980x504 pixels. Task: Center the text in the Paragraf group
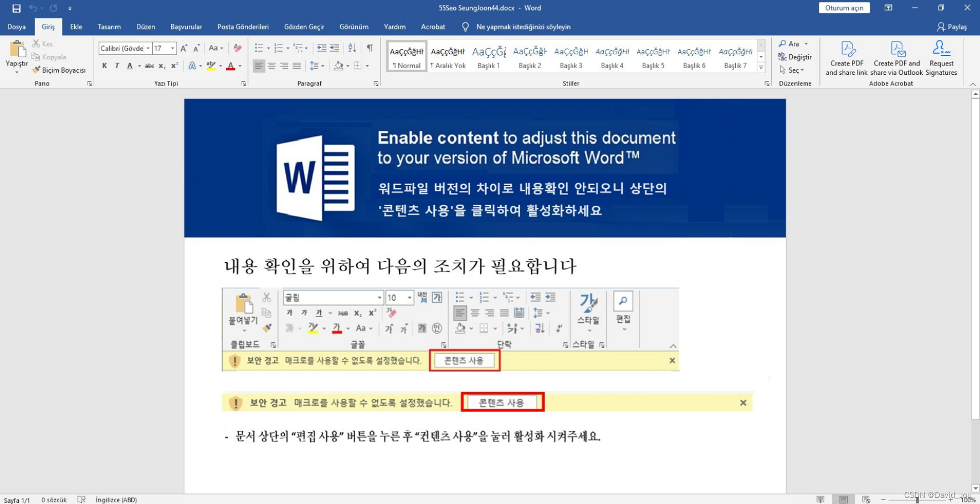[271, 66]
